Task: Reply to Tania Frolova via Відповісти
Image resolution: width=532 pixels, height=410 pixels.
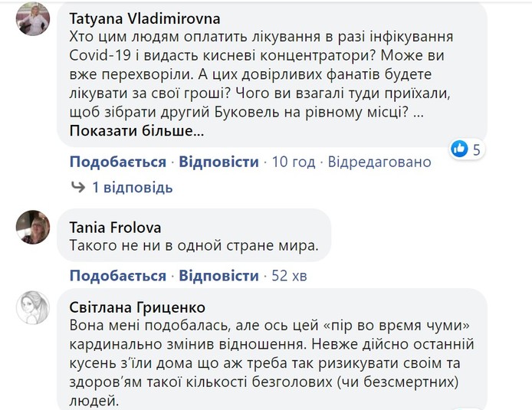Action: click(x=219, y=275)
